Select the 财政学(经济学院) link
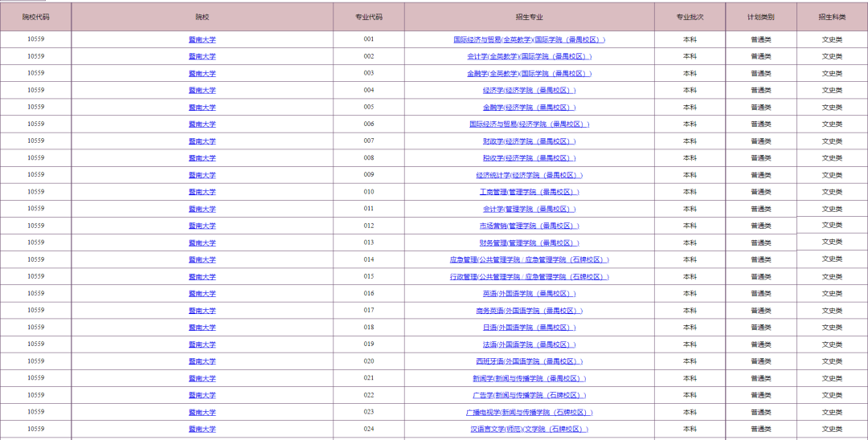The width and height of the screenshot is (868, 440). tap(529, 141)
